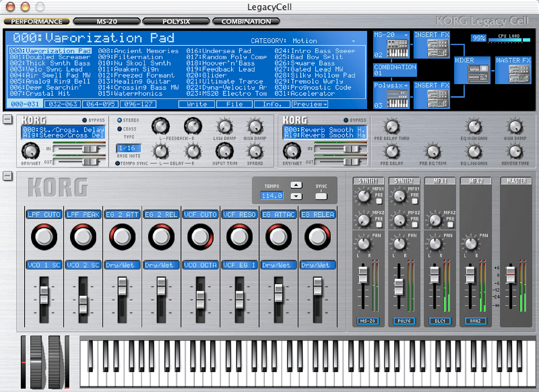Open the MS-20 synth module icon
Screen dimensions: 539x392
coord(397,48)
